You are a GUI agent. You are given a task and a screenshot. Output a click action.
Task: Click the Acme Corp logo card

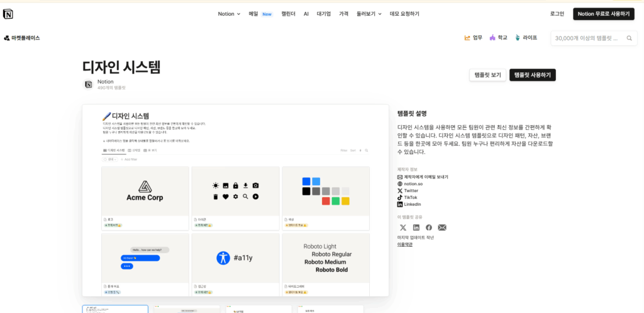[x=145, y=198]
